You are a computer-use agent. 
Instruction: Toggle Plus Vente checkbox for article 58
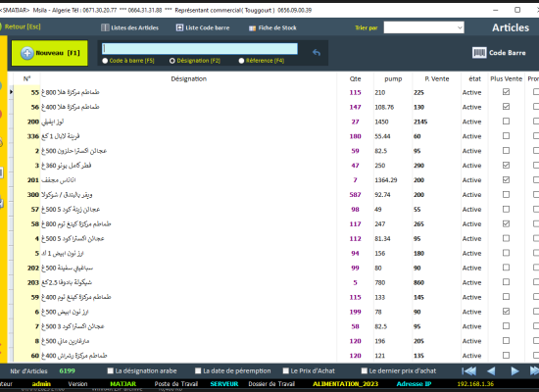(x=506, y=223)
